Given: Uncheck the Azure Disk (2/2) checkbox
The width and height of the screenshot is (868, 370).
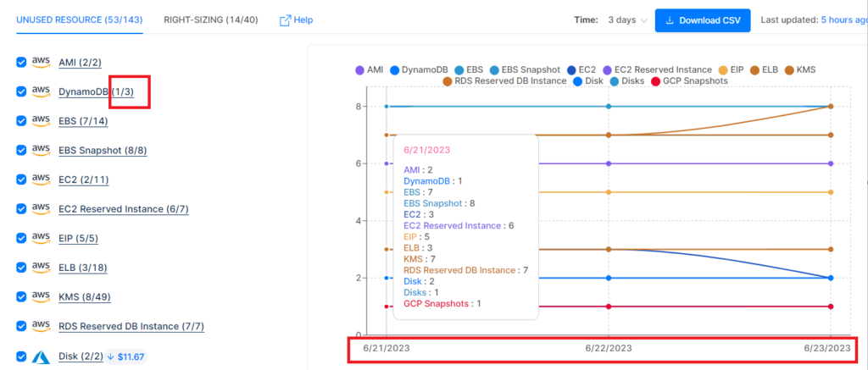Looking at the screenshot, I should point(21,356).
